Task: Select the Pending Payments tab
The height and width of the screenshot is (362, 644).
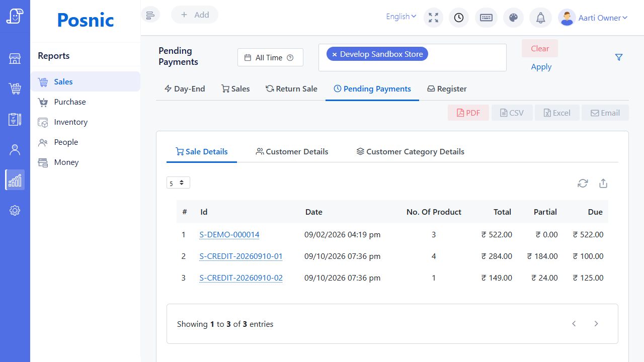Action: click(372, 89)
